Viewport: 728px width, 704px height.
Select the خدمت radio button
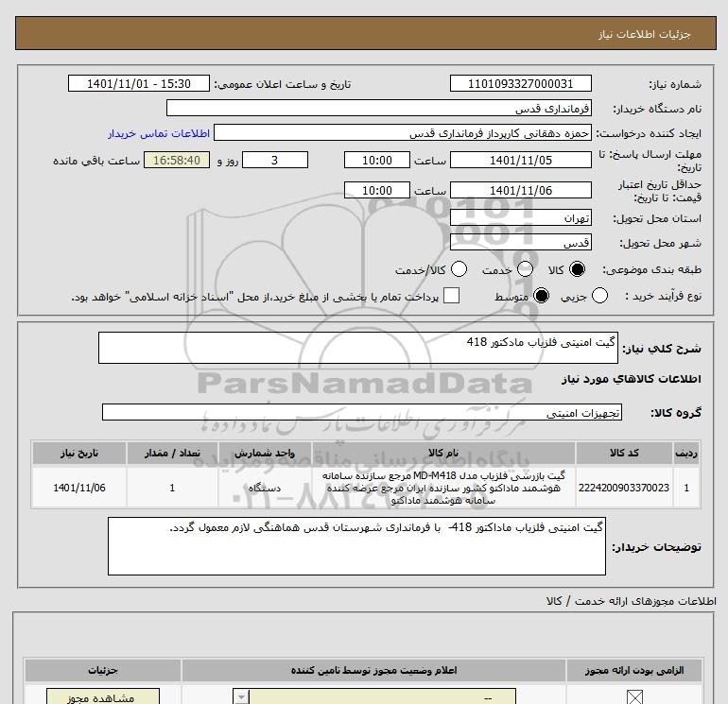click(x=525, y=269)
